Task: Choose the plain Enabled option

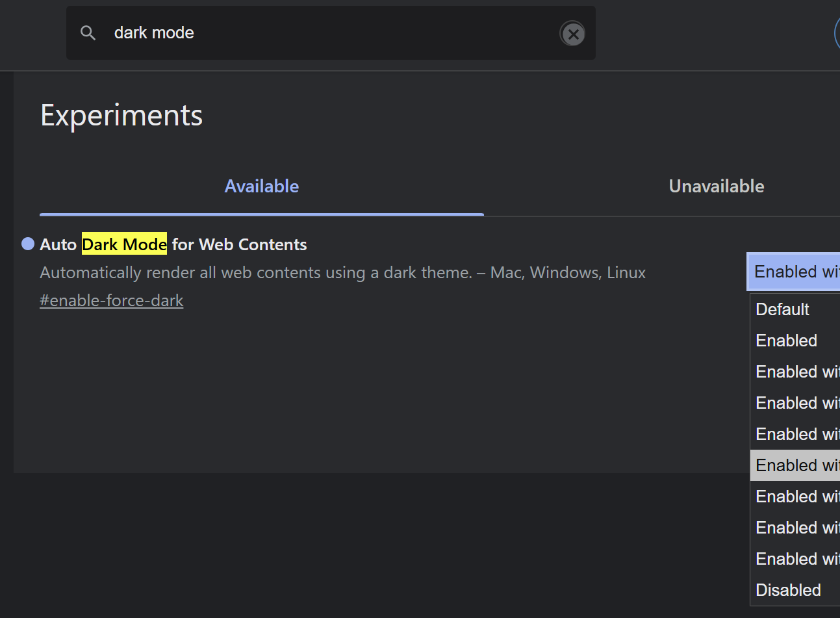Action: pos(787,341)
